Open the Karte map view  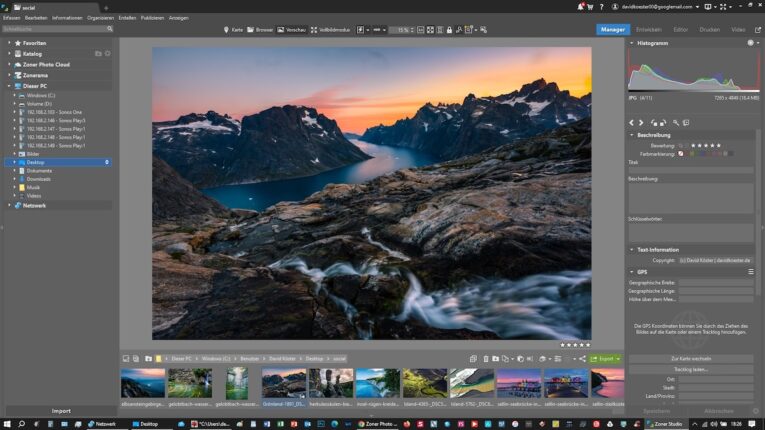coord(233,30)
